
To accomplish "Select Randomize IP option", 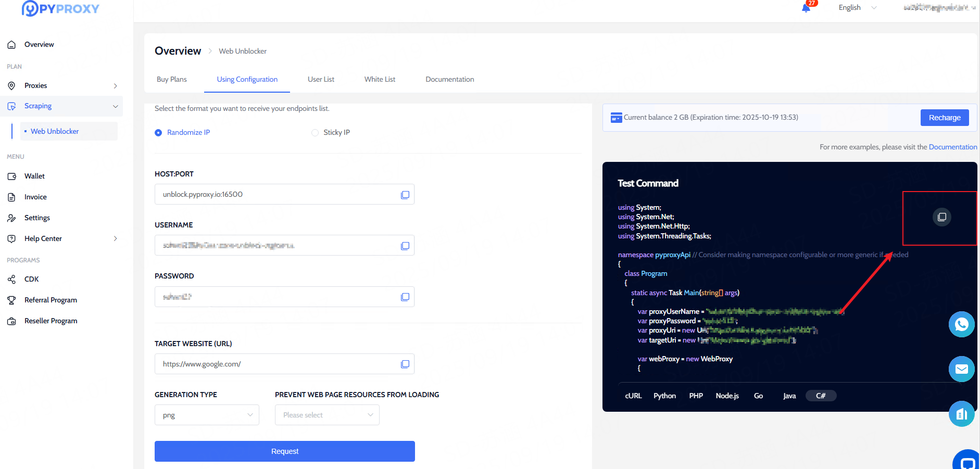I will pyautogui.click(x=182, y=133).
